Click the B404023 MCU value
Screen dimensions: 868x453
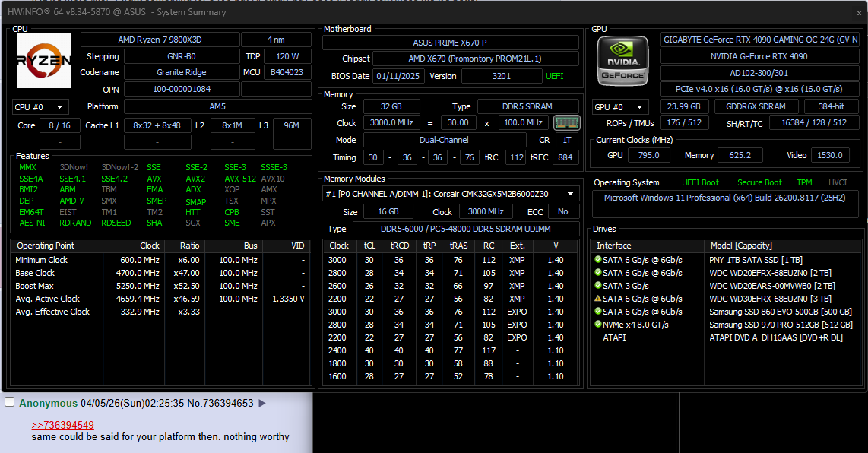point(287,72)
